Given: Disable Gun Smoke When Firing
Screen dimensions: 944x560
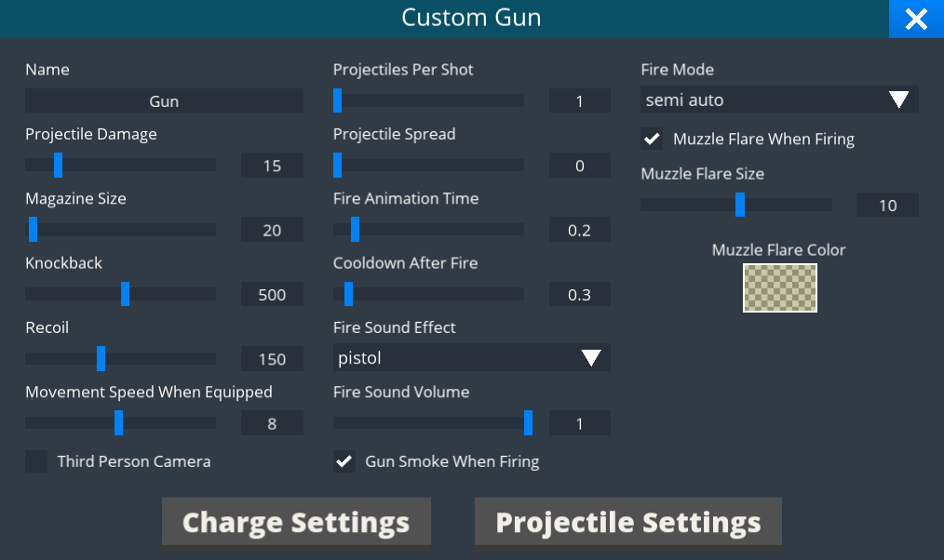Looking at the screenshot, I should pos(344,461).
